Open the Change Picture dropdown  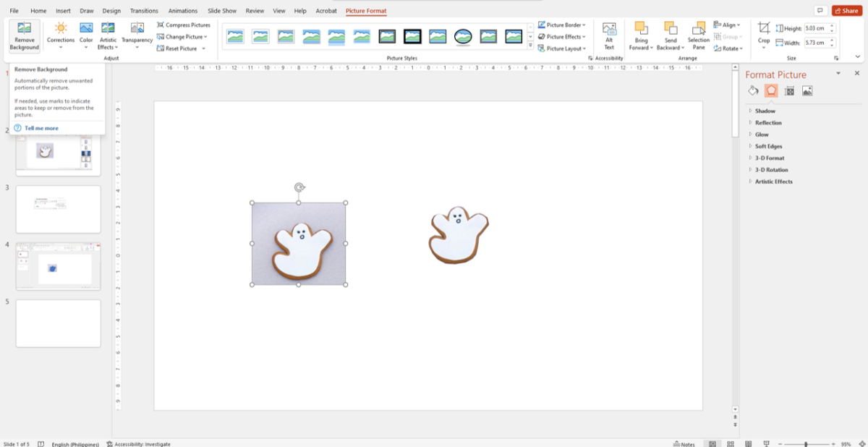[x=182, y=36]
